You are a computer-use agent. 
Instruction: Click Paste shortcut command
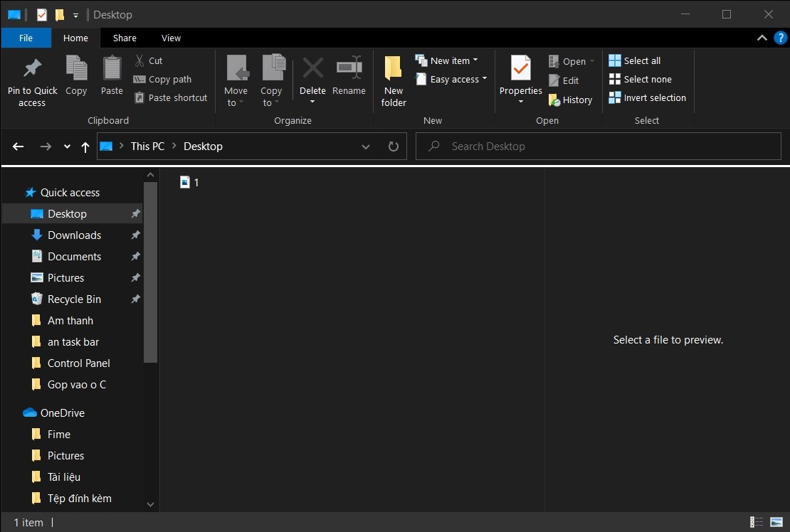171,97
